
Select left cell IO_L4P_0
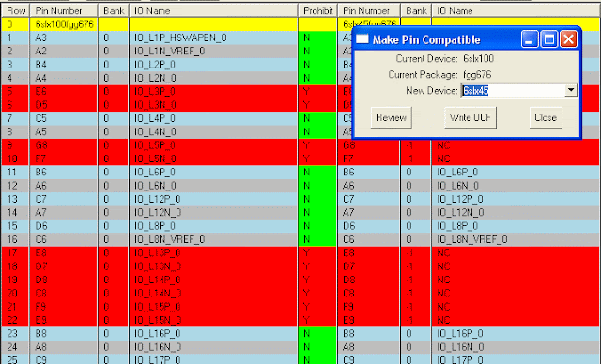(x=213, y=118)
